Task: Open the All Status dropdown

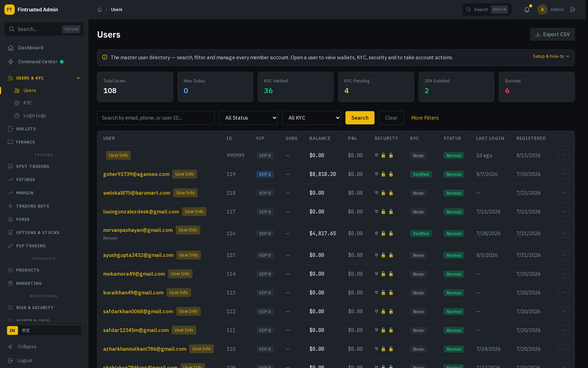Action: click(248, 118)
